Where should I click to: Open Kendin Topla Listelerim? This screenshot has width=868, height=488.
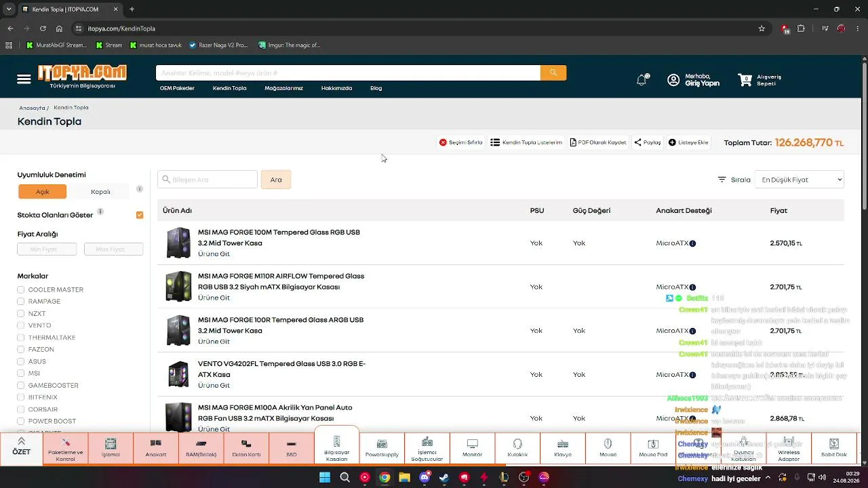[x=526, y=142]
